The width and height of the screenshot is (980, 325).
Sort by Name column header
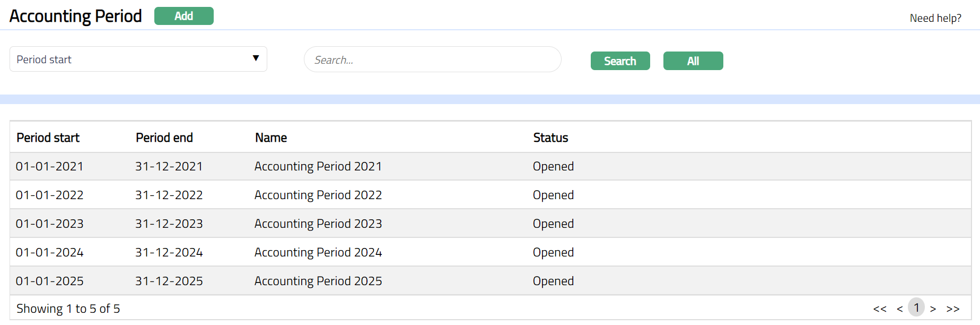click(x=270, y=138)
